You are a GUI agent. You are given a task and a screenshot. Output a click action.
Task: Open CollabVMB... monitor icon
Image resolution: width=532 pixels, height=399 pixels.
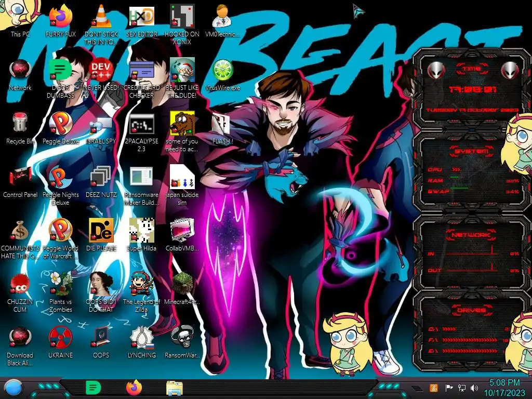pos(182,235)
